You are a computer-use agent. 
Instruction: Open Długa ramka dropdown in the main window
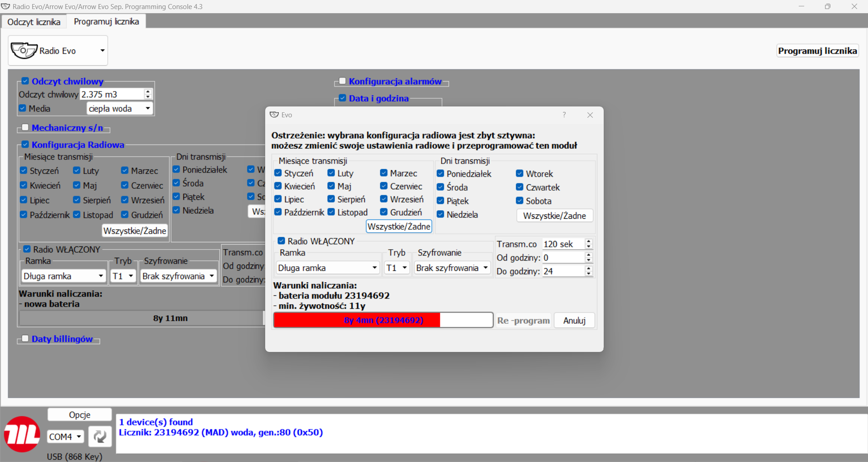click(63, 276)
